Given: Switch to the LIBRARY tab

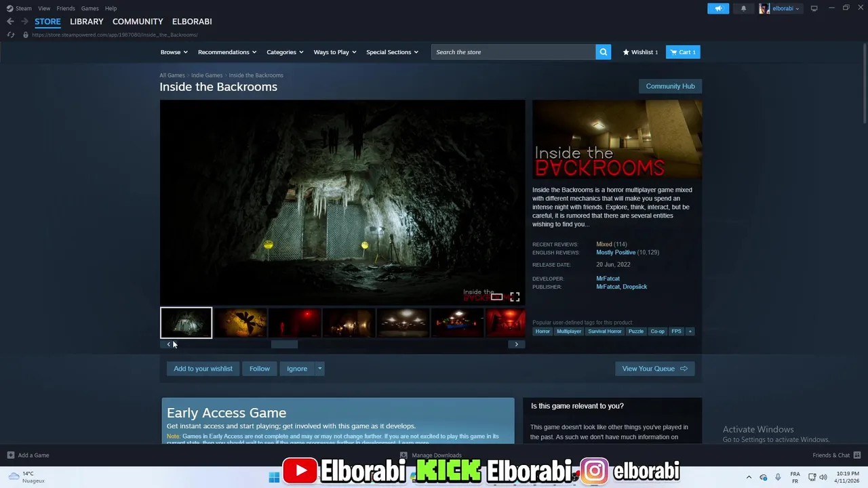Looking at the screenshot, I should pyautogui.click(x=87, y=22).
